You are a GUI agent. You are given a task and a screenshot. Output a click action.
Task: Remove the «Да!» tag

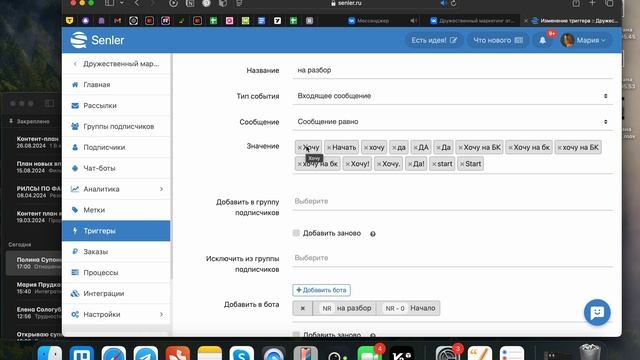click(x=410, y=164)
